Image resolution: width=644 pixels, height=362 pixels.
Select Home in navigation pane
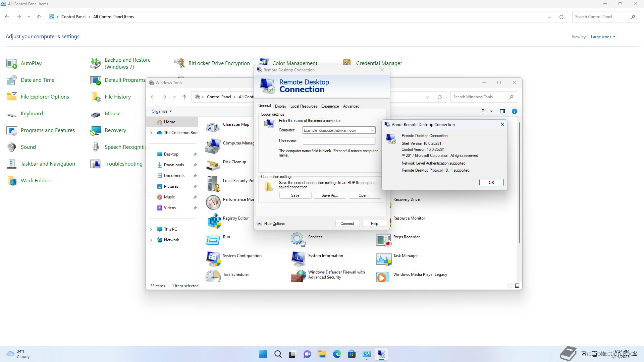[172, 122]
